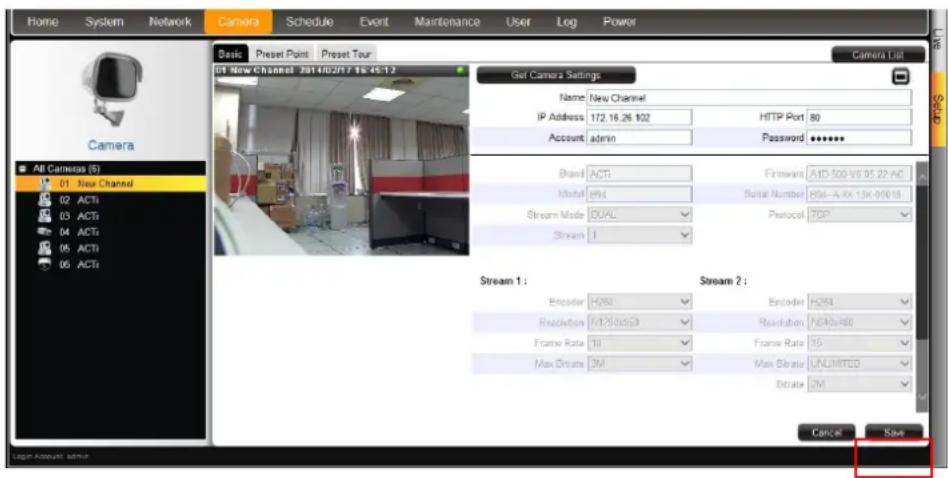Open the Home menu
Viewport: 948px width, 478px height.
pyautogui.click(x=42, y=22)
